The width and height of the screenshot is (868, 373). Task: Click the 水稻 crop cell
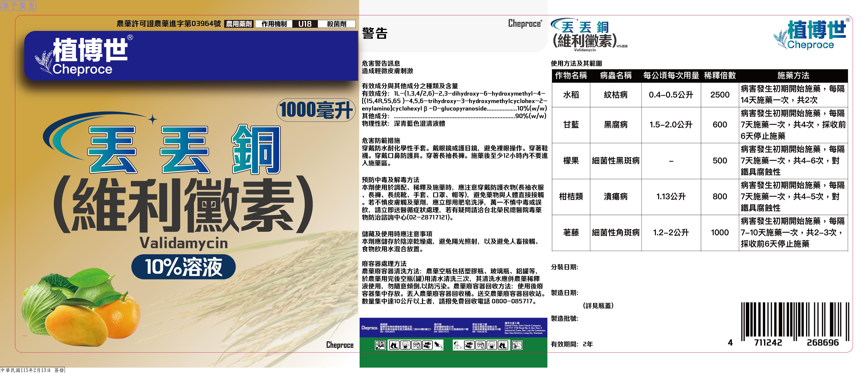click(571, 95)
